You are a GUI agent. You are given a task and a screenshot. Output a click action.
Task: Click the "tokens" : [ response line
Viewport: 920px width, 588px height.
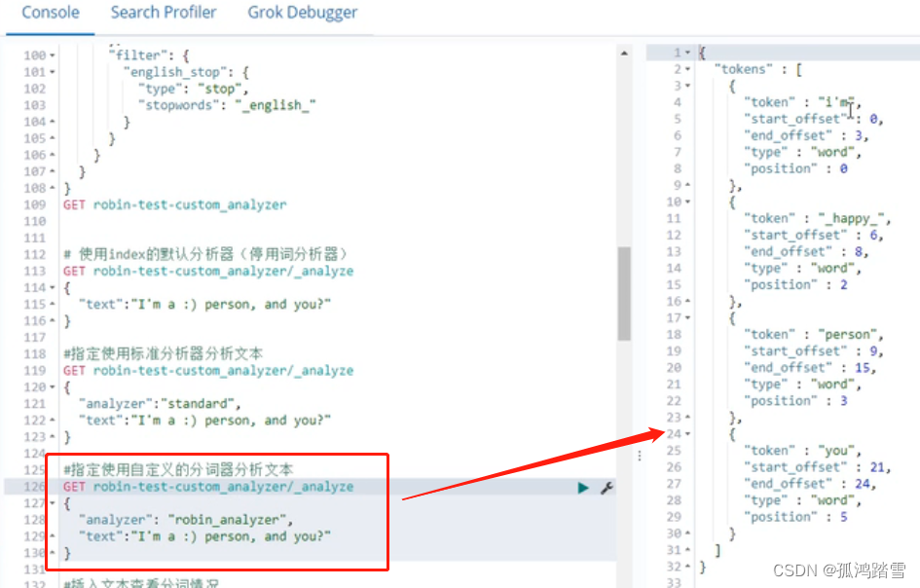(758, 69)
